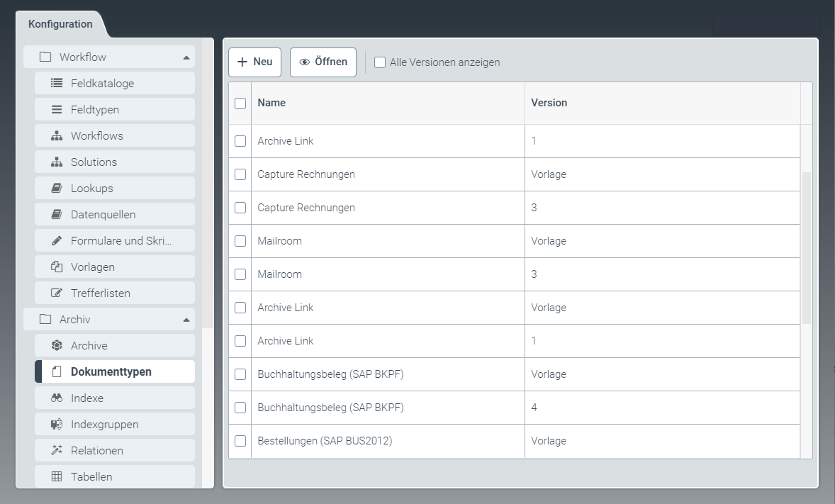Check the Bestellungen (SAP BUS2012) row checkbox
Screen dimensions: 835x504
(240, 441)
